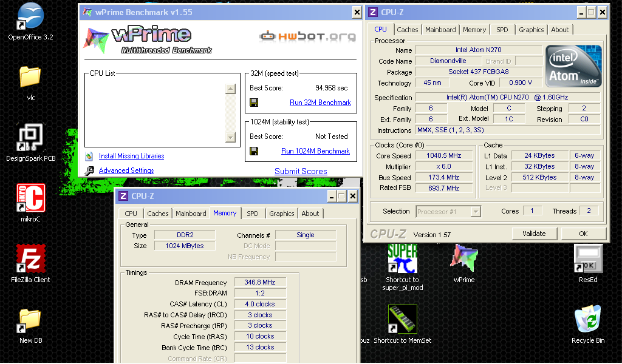622x364 pixels.
Task: Click the Core Speed value 1040.5 MHz
Action: [444, 156]
